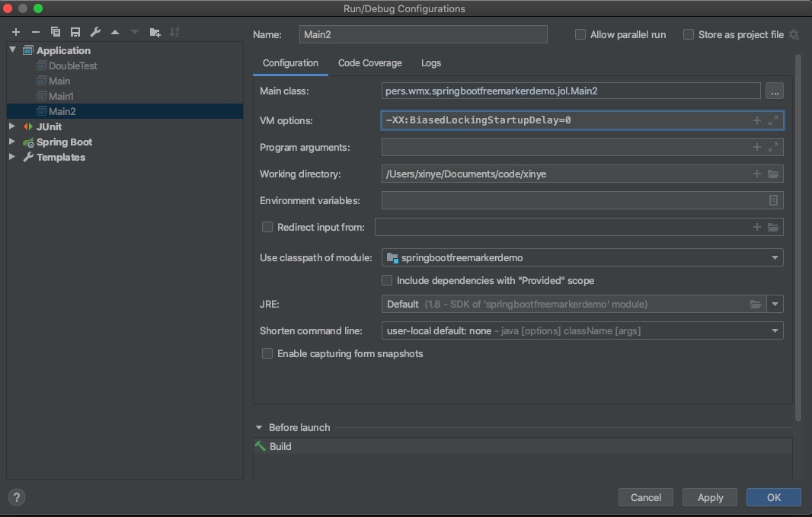Open the wrench Edit Templates icon
Viewport: 812px width, 517px height.
[95, 32]
